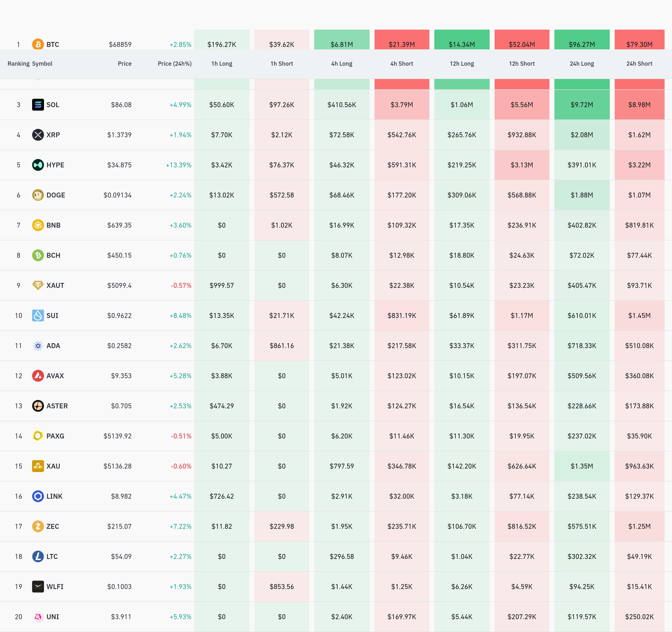672x632 pixels.
Task: Click the SUI droplet icon
Action: pyautogui.click(x=38, y=316)
